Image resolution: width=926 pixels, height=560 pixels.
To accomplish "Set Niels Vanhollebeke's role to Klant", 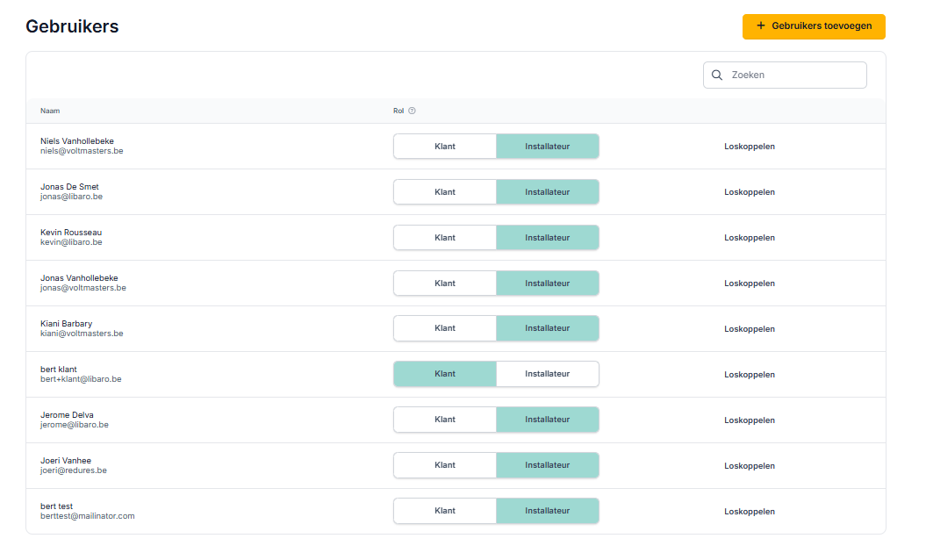I will (445, 146).
